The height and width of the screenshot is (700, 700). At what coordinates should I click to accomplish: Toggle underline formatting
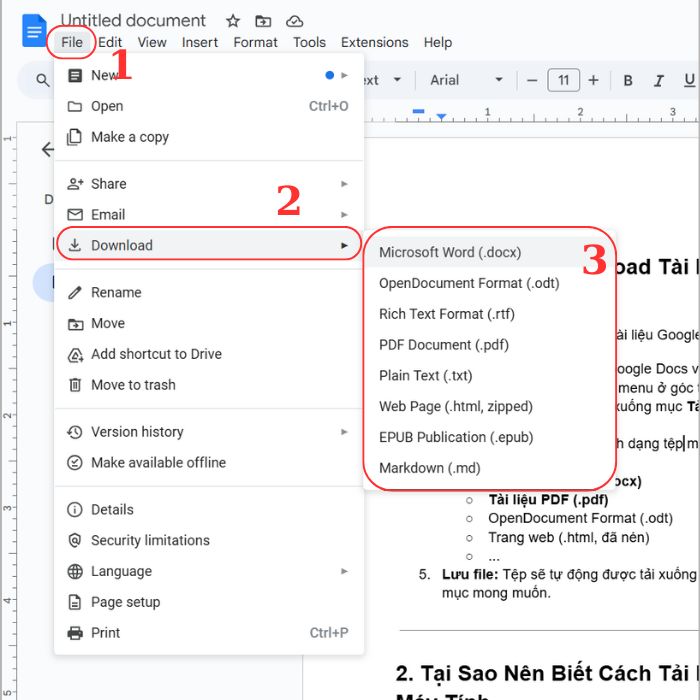pos(689,80)
